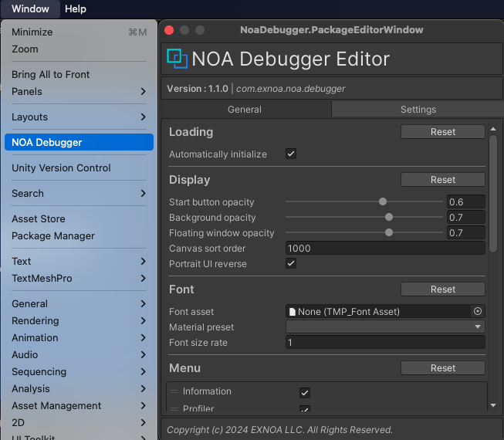Adjust the Background opacity slider
Screen dimensions: 504x440
(x=389, y=217)
